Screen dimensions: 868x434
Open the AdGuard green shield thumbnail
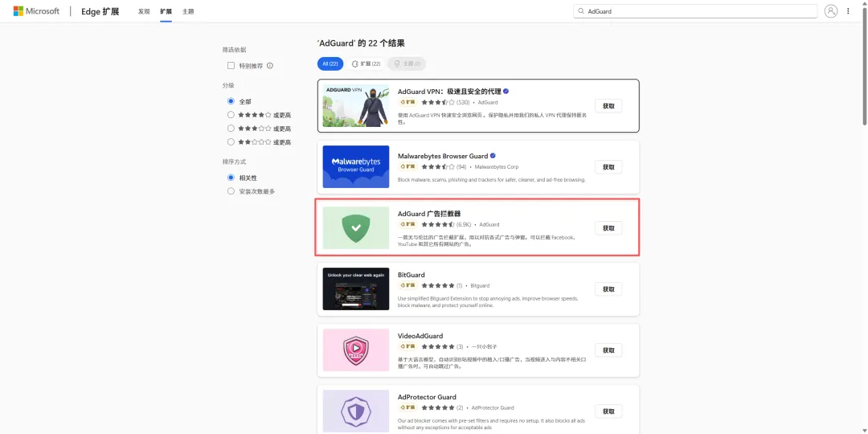356,227
